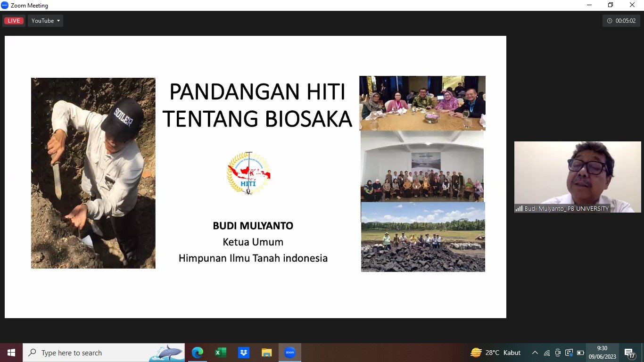Launch Excel from the taskbar

(221, 353)
